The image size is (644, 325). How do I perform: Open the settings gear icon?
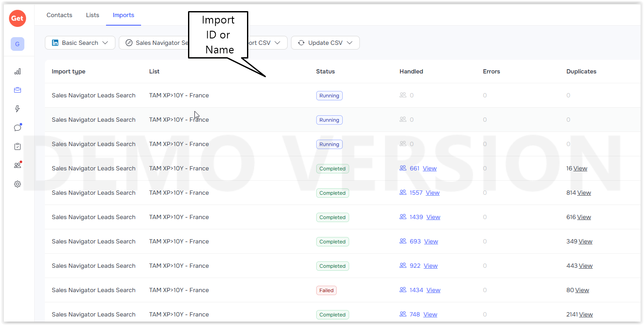[x=18, y=184]
